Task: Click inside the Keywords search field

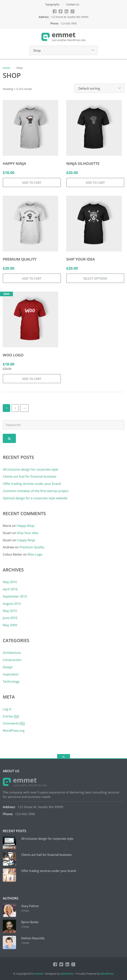Action: (63, 424)
